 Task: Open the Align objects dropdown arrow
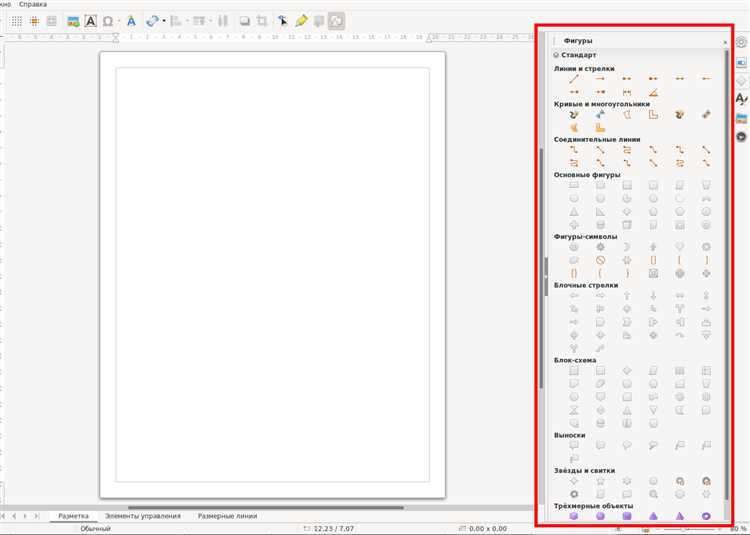coord(187,21)
